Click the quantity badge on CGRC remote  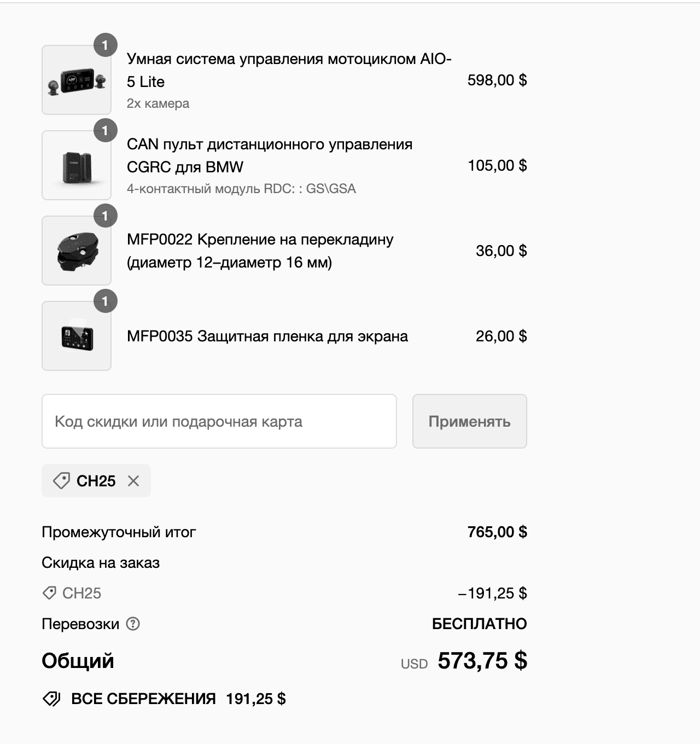[x=106, y=131]
